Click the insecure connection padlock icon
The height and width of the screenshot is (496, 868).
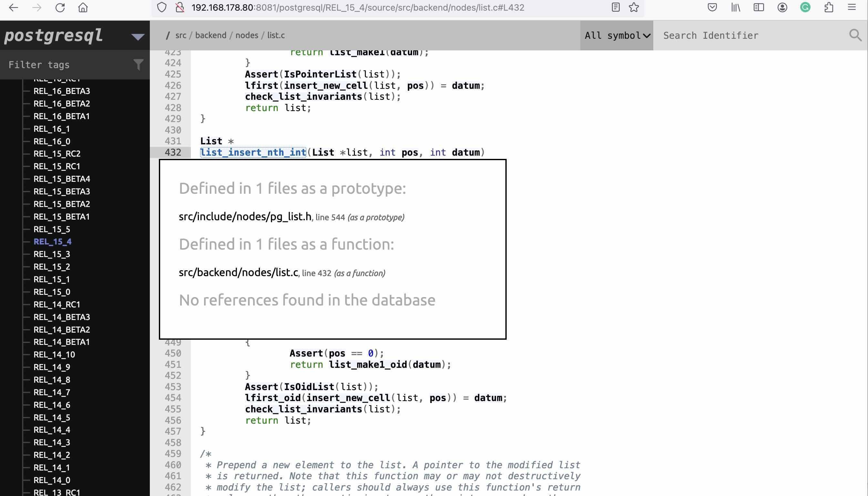click(180, 7)
